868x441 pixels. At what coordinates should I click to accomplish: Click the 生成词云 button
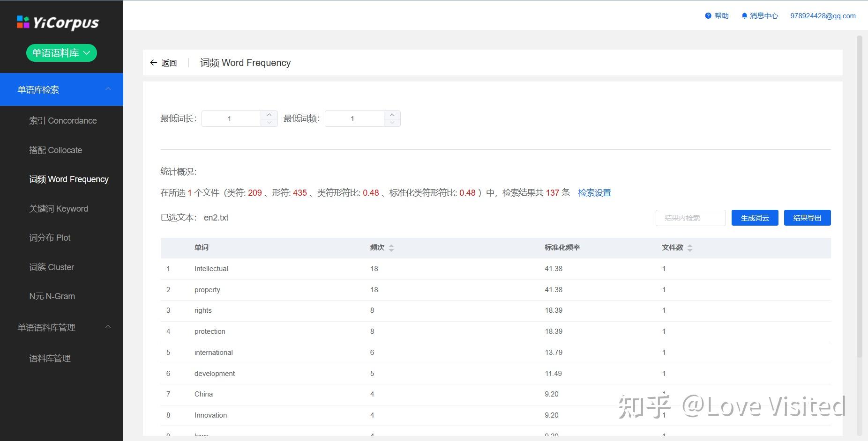click(x=755, y=218)
